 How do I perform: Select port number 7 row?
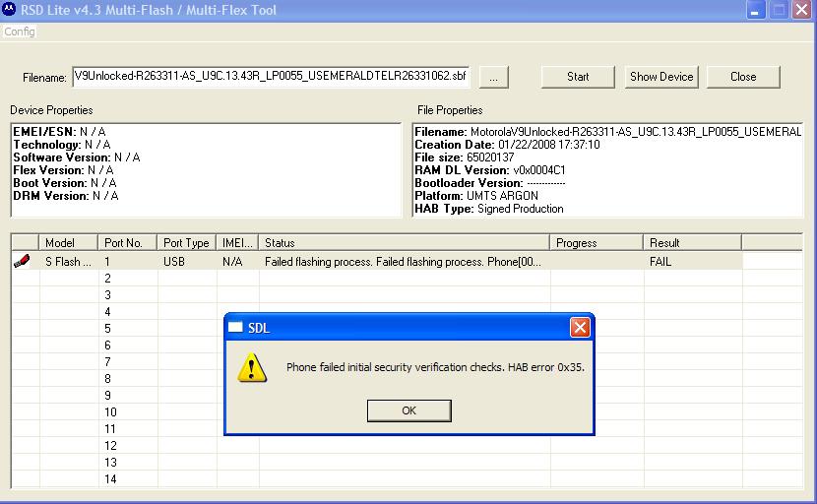107,361
